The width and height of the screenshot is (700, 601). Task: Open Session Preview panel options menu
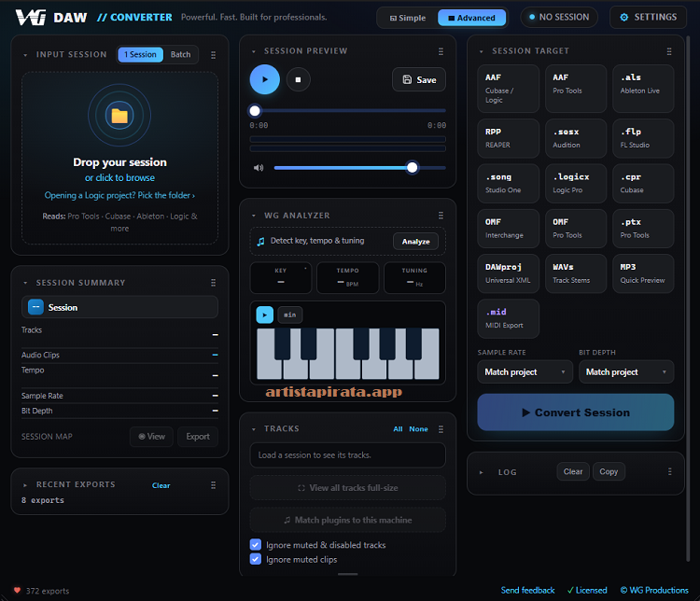[x=441, y=52]
